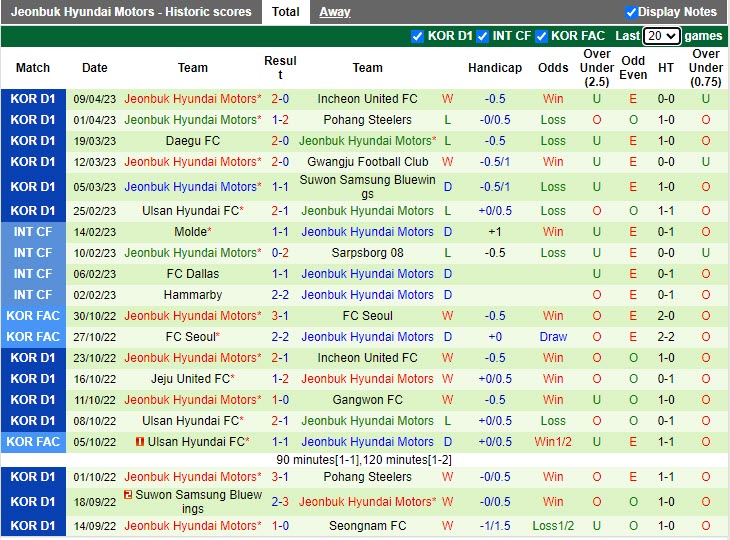Select date 19/03/23
The width and height of the screenshot is (730, 540).
pos(95,141)
